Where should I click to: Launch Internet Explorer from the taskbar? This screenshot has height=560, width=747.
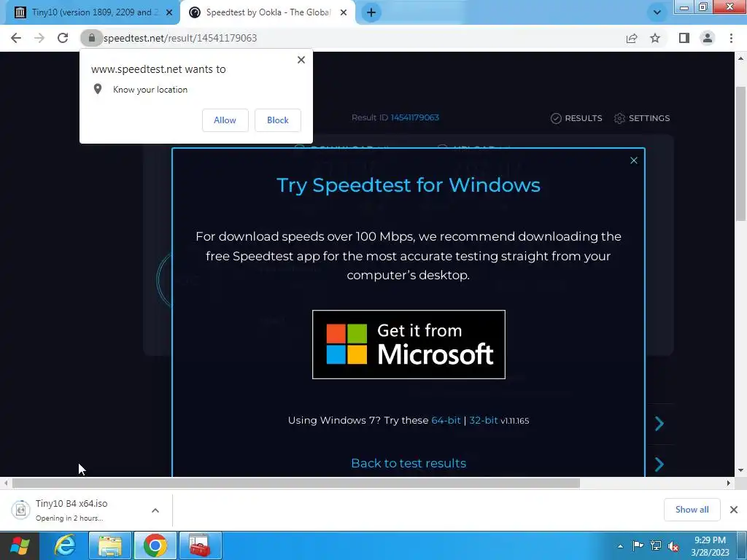pyautogui.click(x=65, y=545)
